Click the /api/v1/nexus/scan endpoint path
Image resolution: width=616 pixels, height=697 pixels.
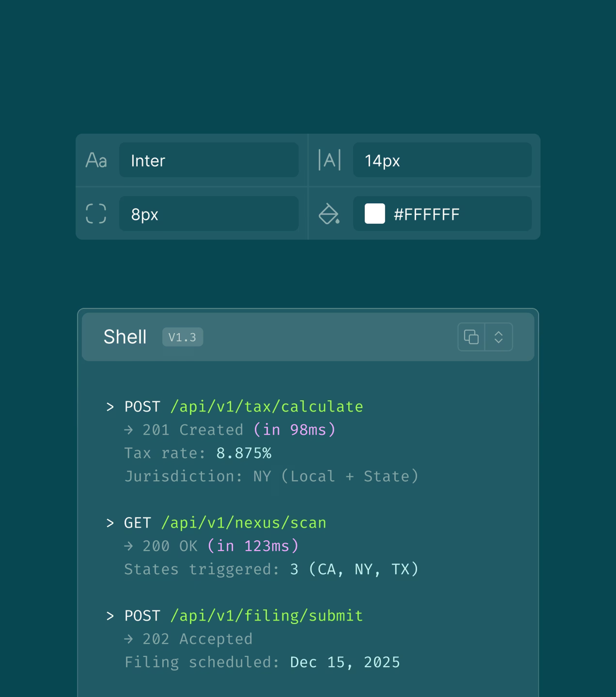[244, 523]
